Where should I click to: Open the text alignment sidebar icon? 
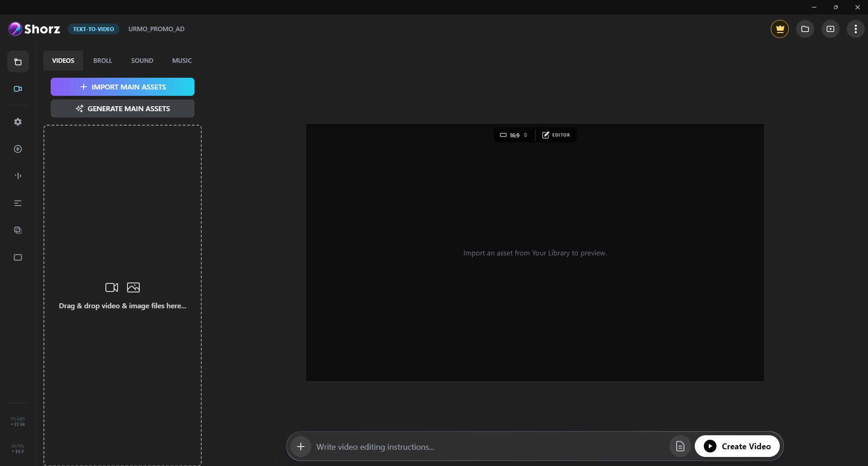tap(18, 203)
